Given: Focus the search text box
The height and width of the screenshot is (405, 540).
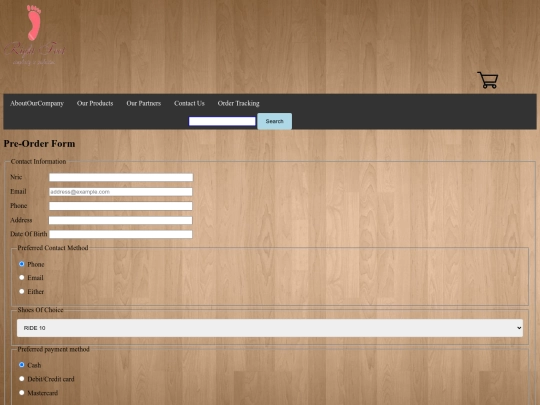Looking at the screenshot, I should pyautogui.click(x=222, y=121).
